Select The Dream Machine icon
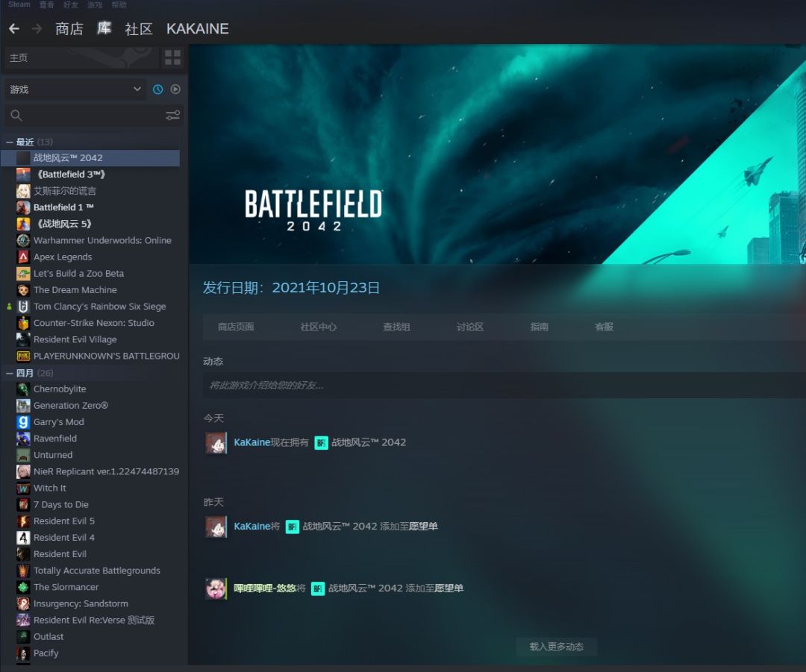 click(23, 290)
